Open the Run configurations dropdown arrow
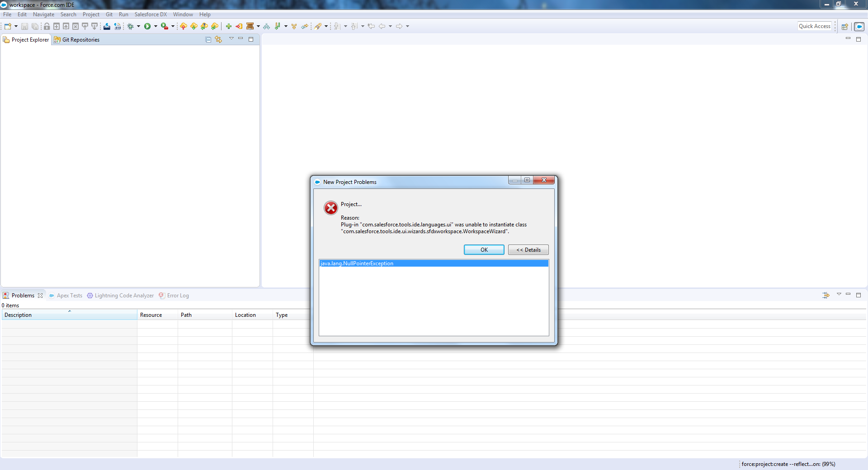The width and height of the screenshot is (868, 470). 156,26
